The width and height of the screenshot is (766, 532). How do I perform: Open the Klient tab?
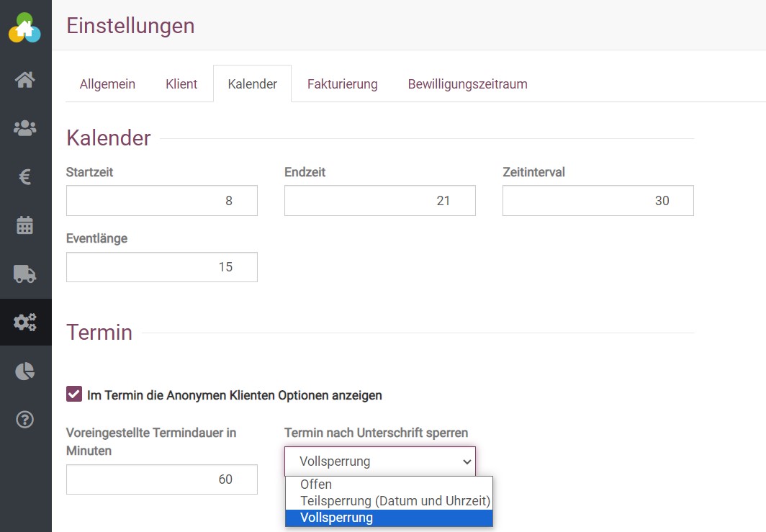181,84
